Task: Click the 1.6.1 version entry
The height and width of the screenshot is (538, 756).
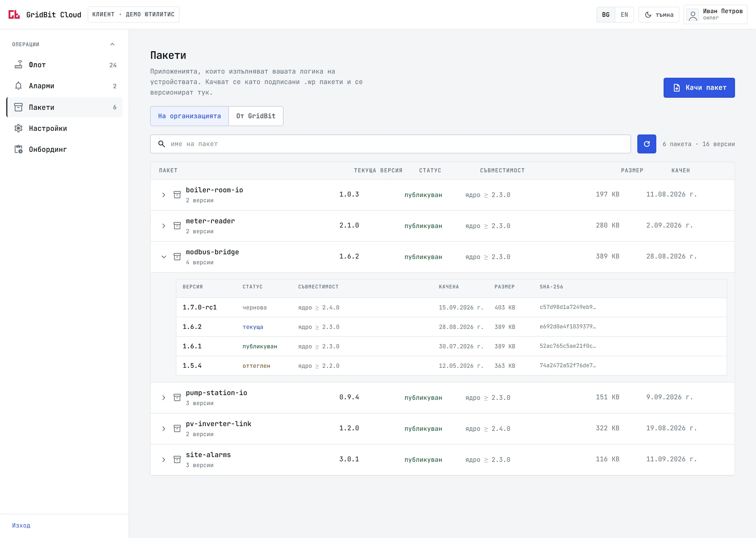Action: [x=192, y=346]
